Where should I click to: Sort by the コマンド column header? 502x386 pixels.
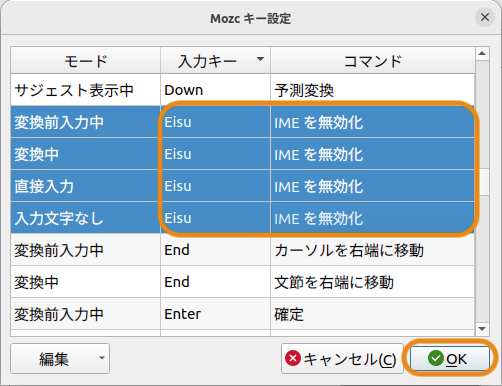coord(373,61)
